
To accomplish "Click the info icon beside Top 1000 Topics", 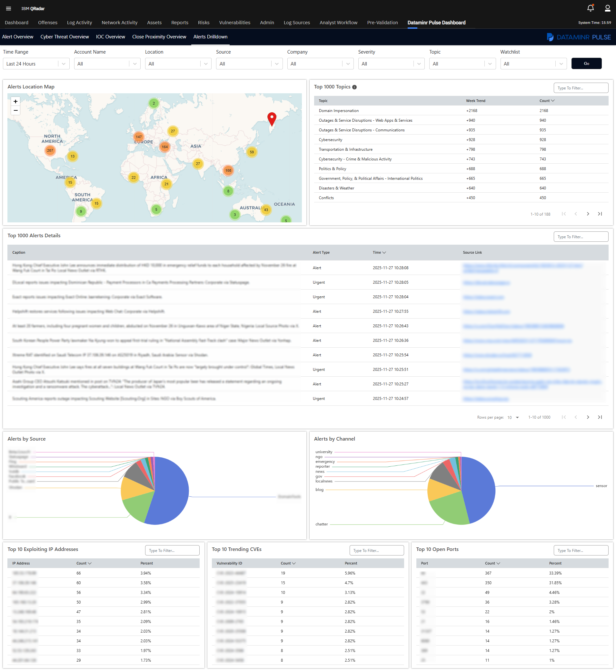I will pos(354,87).
